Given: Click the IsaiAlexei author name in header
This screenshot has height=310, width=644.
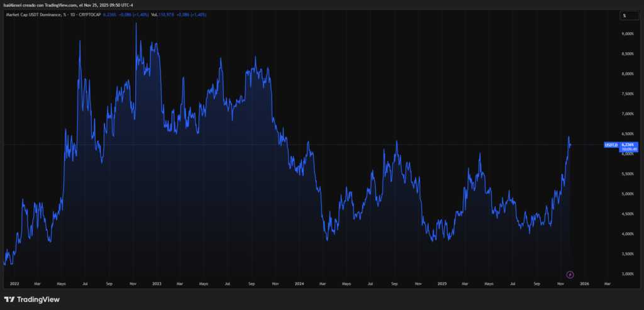Looking at the screenshot, I should (13, 5).
